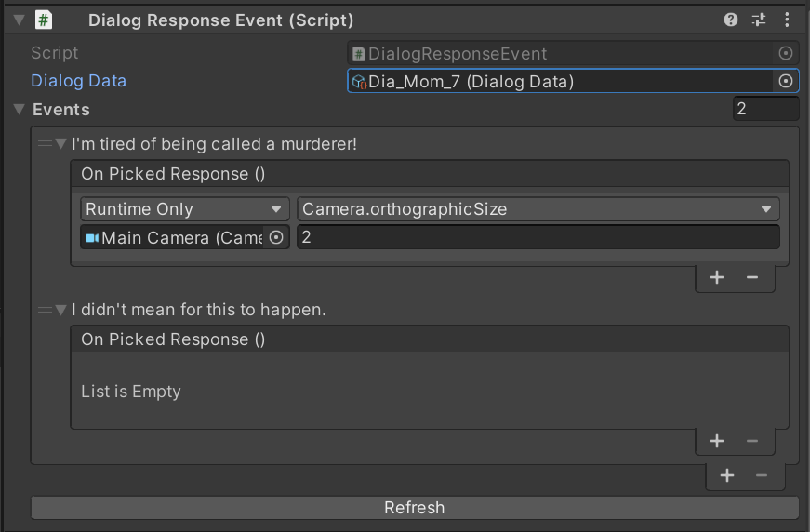Open object picker for Main Camera reference
The width and height of the screenshot is (810, 532).
[x=276, y=237]
